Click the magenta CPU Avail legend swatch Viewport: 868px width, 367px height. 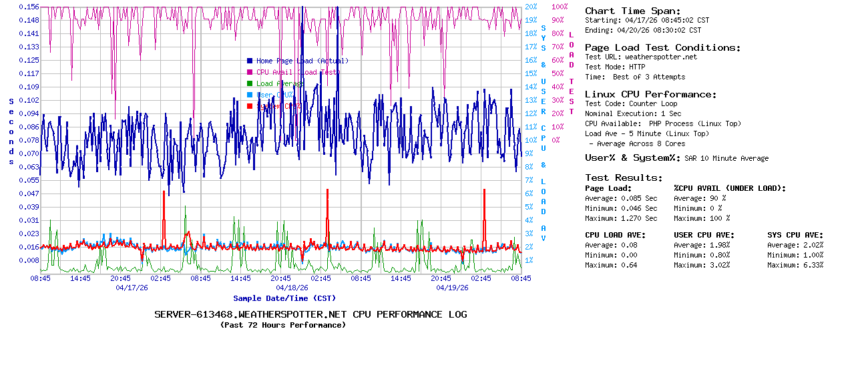(x=250, y=72)
